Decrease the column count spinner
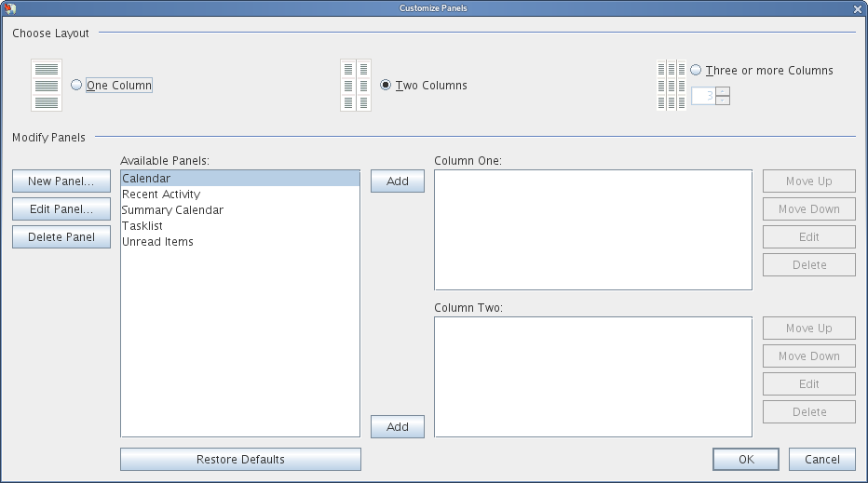Viewport: 868px width, 483px height. pos(723,101)
